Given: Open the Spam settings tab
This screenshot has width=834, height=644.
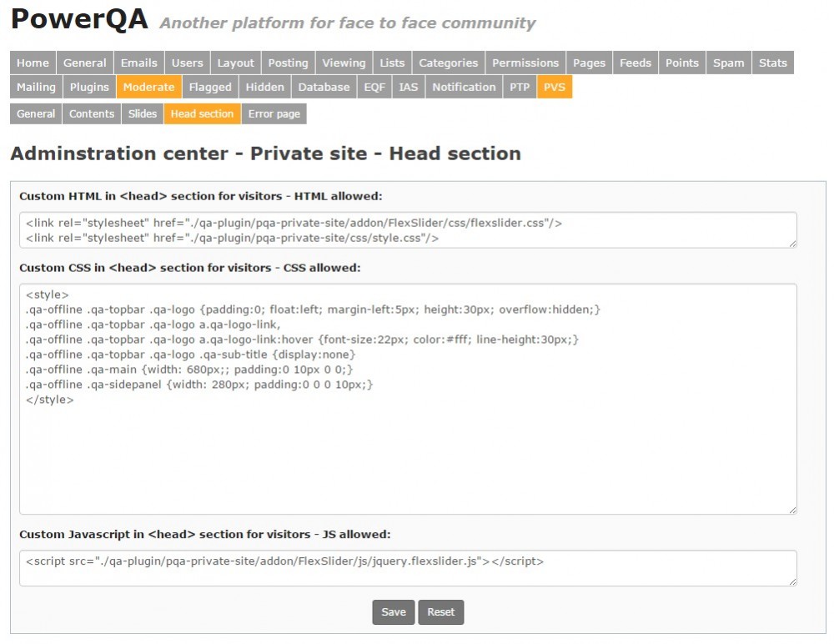Looking at the screenshot, I should pos(728,63).
